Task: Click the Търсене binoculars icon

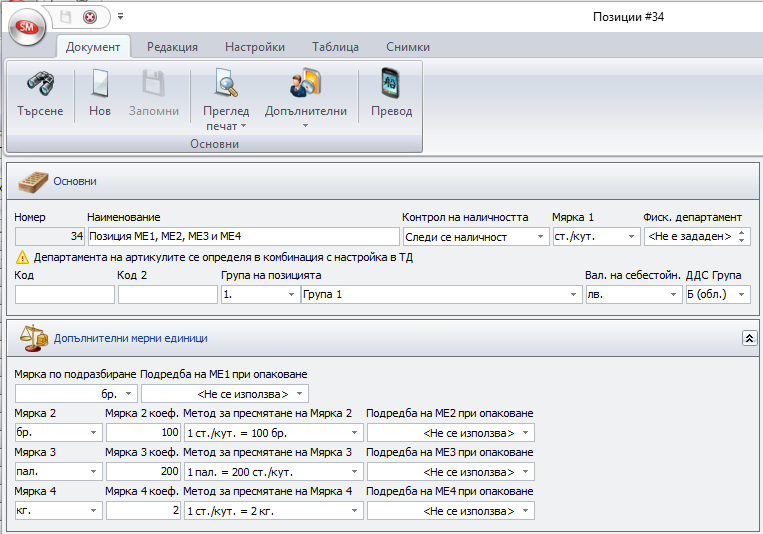Action: [40, 83]
